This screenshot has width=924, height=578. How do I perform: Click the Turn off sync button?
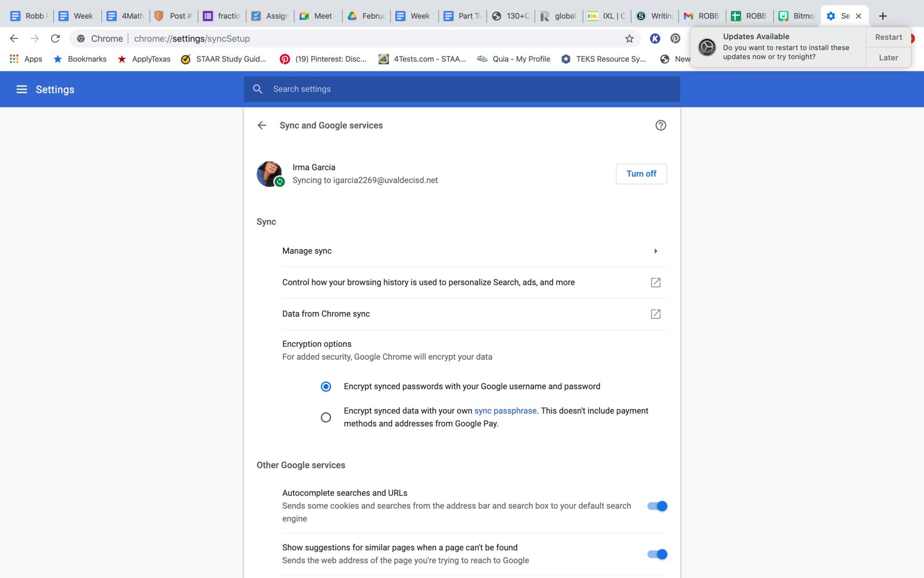click(641, 174)
